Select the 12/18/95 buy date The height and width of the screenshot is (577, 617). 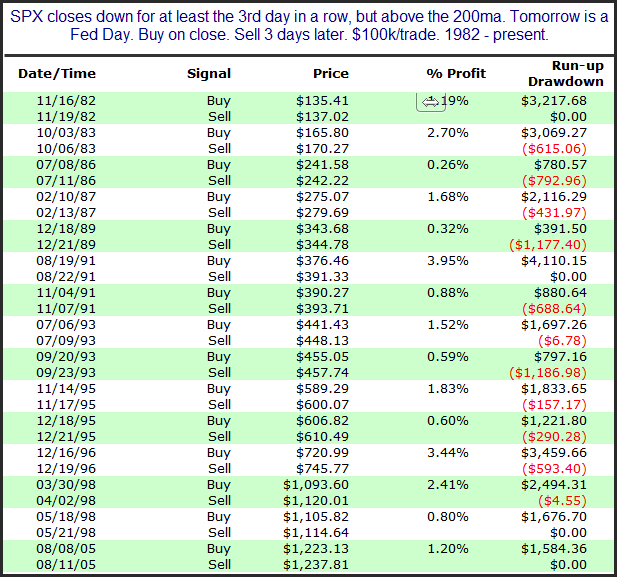pos(66,421)
